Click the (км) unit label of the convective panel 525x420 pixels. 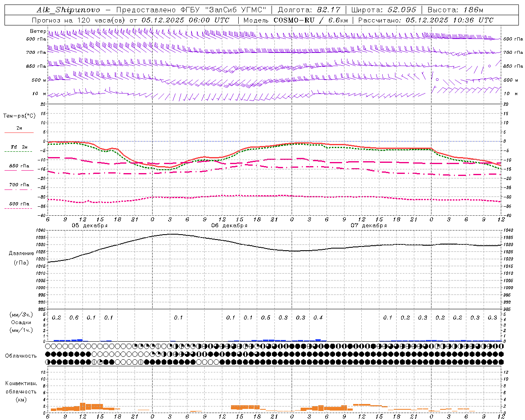click(x=21, y=399)
